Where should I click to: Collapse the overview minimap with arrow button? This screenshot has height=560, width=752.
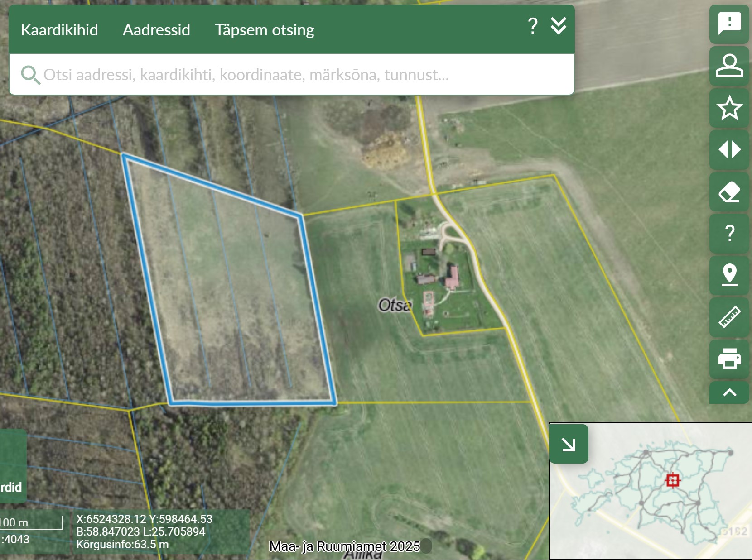click(569, 444)
